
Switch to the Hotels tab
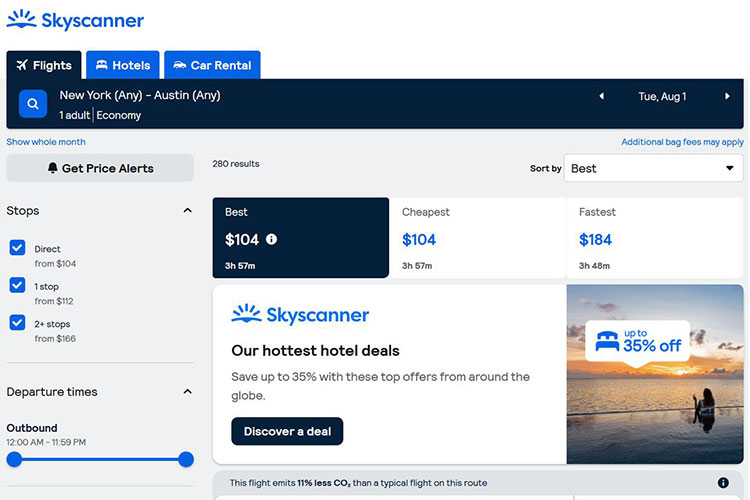123,65
